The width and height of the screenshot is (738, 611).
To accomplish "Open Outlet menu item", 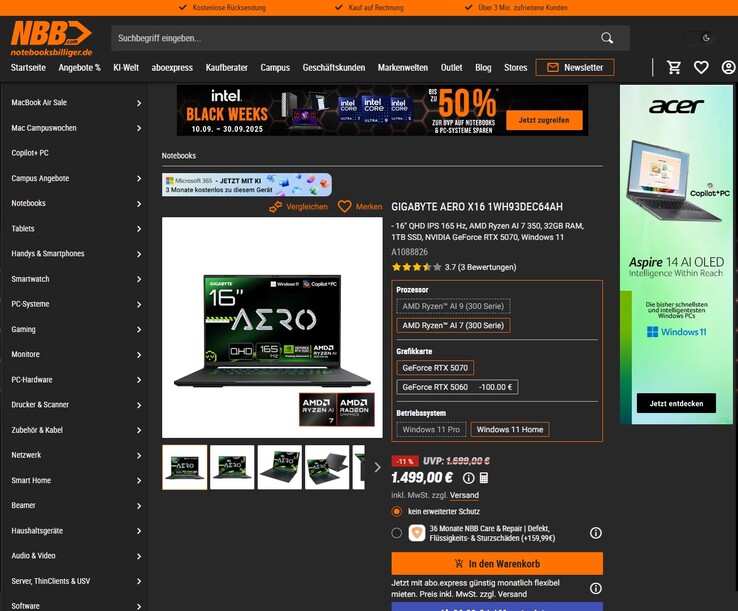I will [451, 67].
